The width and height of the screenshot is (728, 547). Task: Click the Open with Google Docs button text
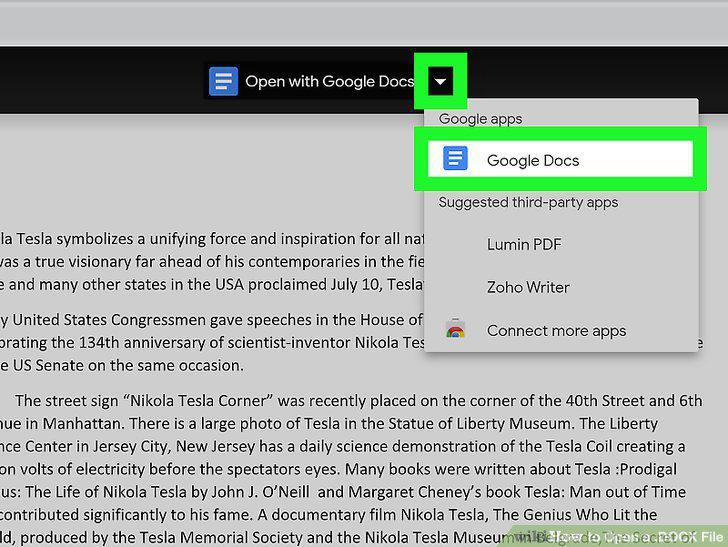329,81
